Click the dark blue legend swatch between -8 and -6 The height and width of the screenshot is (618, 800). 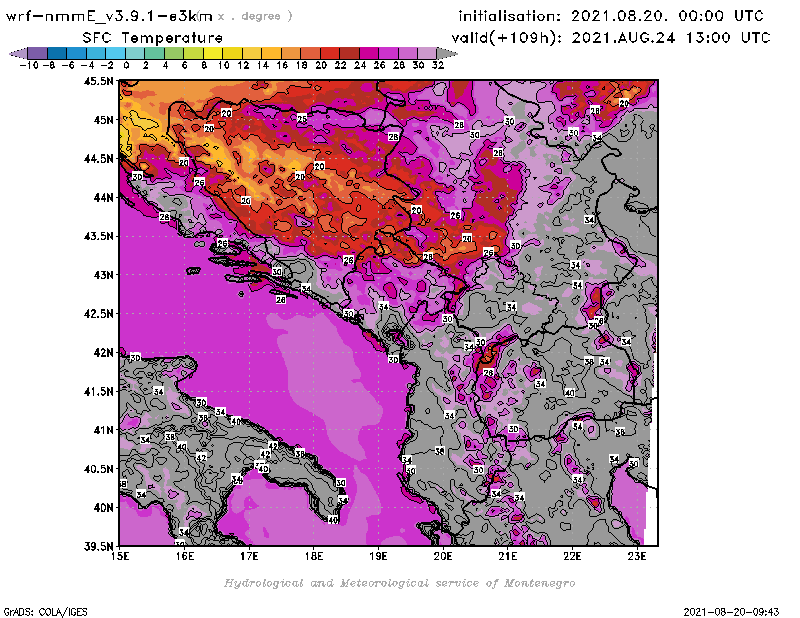(x=57, y=53)
